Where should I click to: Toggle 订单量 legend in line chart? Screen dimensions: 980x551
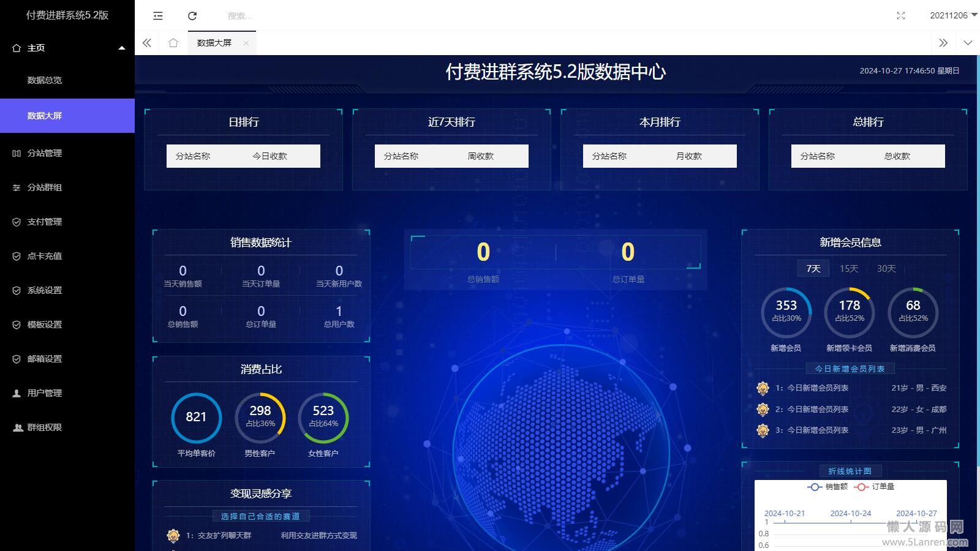click(875, 487)
